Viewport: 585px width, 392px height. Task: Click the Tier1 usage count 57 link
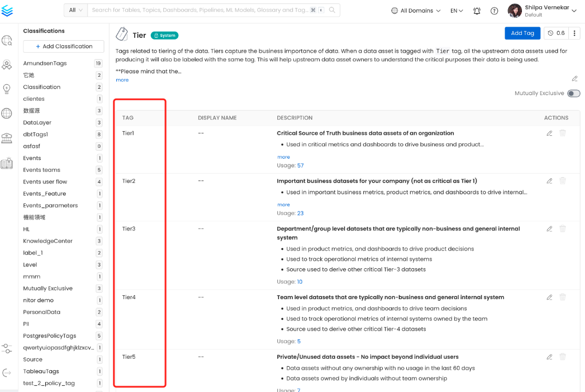coord(300,166)
